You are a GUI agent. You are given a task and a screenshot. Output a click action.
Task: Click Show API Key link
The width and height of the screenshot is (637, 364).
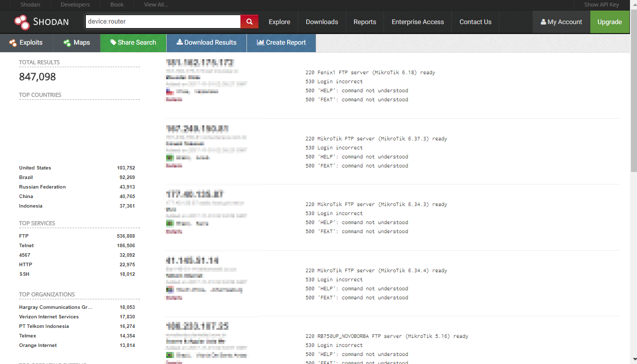[x=602, y=5]
